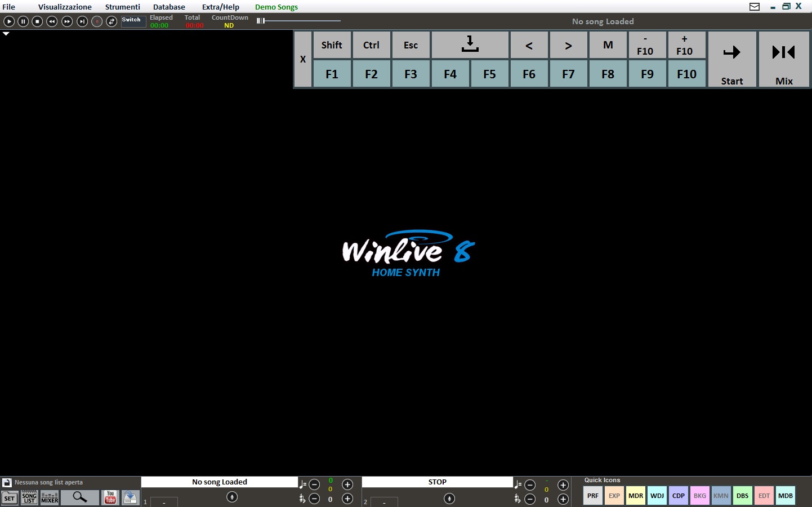Viewport: 812px width, 507px height.
Task: Click player 2 STOP title field
Action: coord(438,482)
